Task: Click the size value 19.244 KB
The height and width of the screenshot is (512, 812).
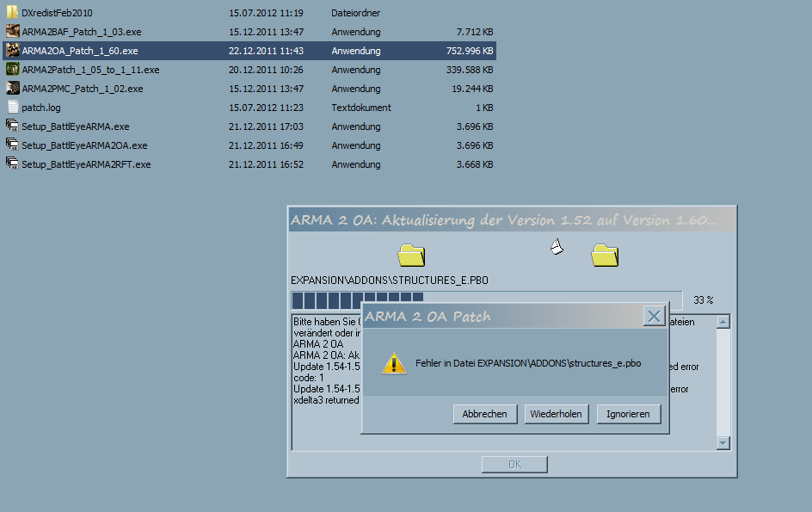Action: 472,89
